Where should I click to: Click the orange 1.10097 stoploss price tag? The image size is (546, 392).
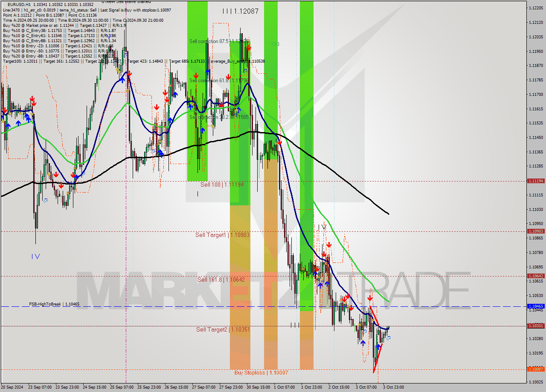click(x=536, y=369)
